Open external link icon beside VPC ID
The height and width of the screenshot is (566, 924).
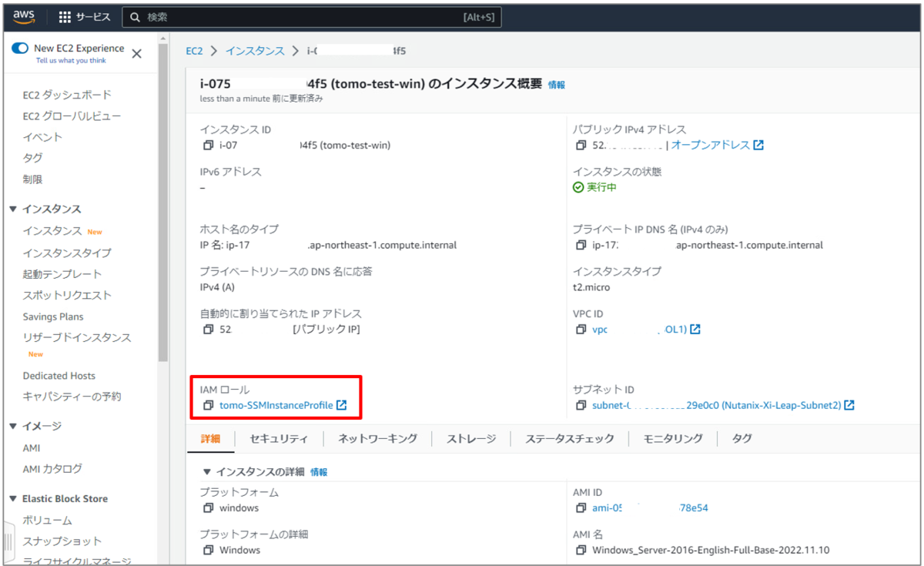[x=695, y=329]
